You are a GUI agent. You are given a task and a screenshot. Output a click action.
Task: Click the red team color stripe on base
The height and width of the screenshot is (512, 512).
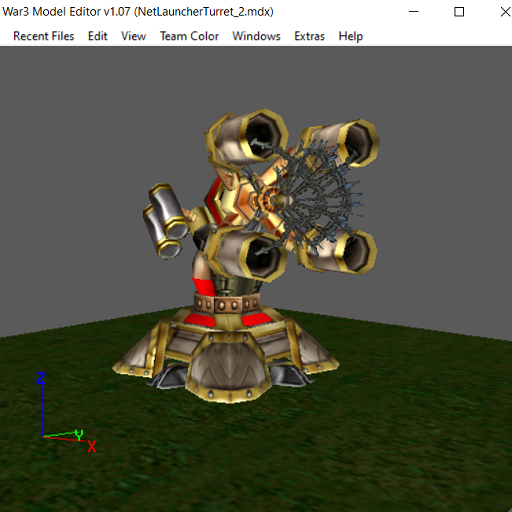click(200, 320)
